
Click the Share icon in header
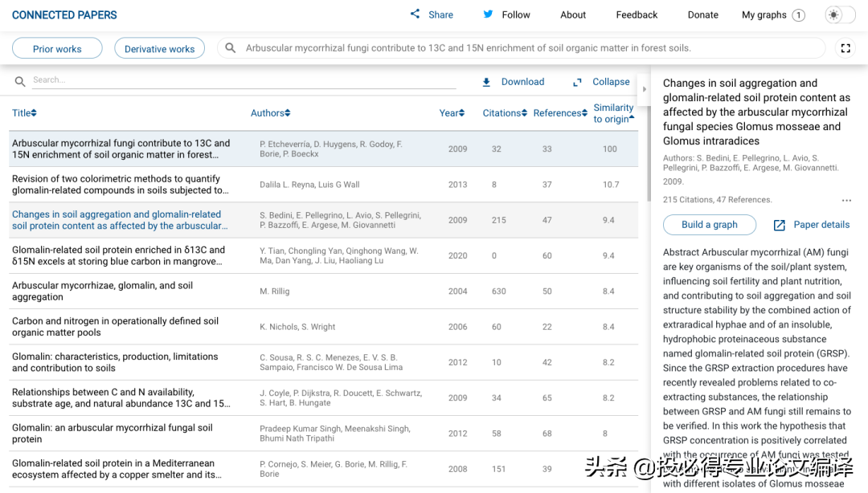pyautogui.click(x=416, y=14)
